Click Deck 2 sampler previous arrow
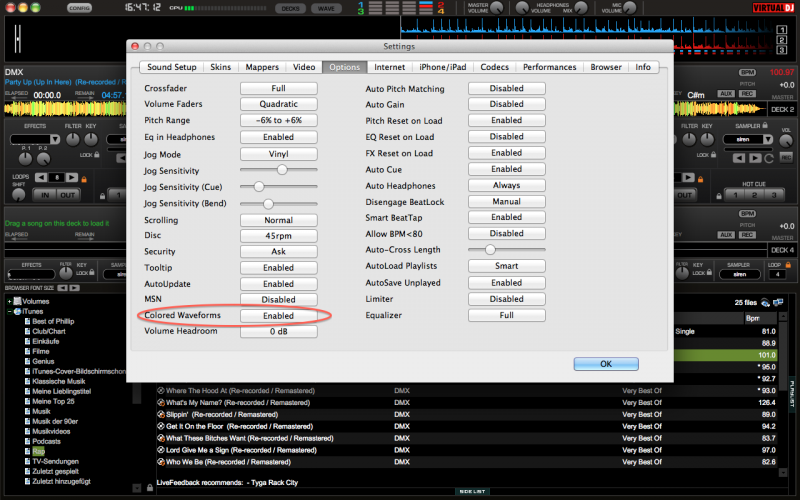 coord(739,158)
